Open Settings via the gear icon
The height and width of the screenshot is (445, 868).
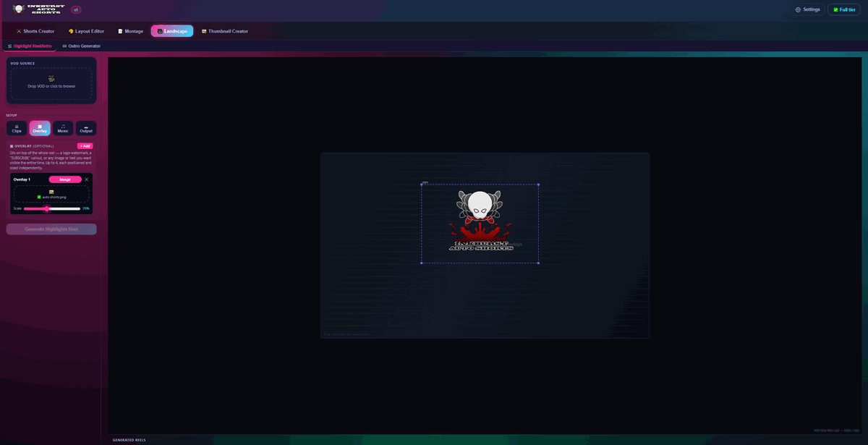pos(807,9)
